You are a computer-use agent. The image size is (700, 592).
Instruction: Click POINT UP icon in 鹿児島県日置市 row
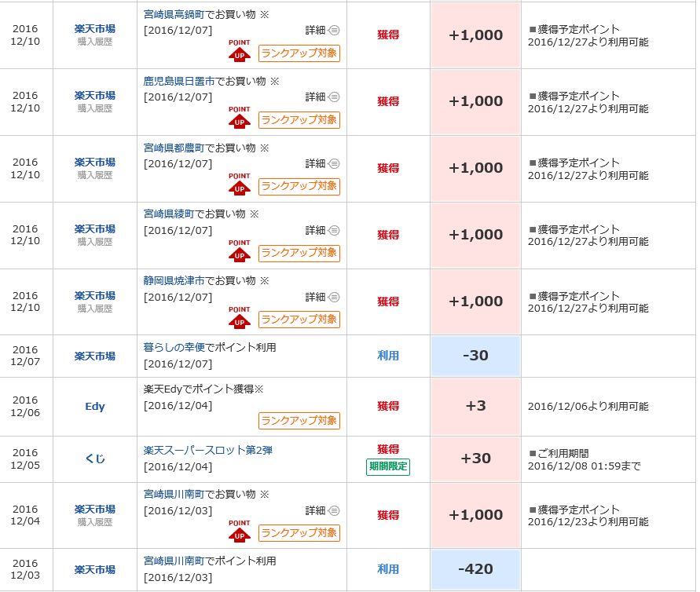240,117
